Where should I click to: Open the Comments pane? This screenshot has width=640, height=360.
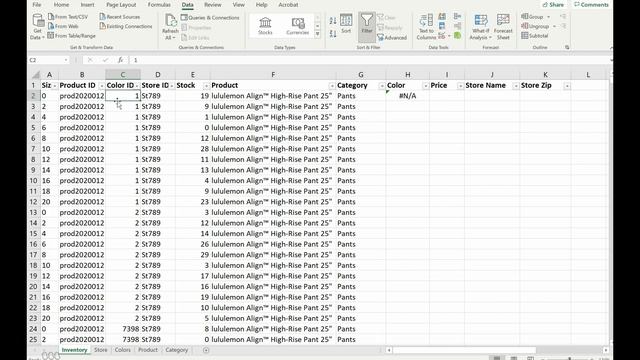(591, 5)
